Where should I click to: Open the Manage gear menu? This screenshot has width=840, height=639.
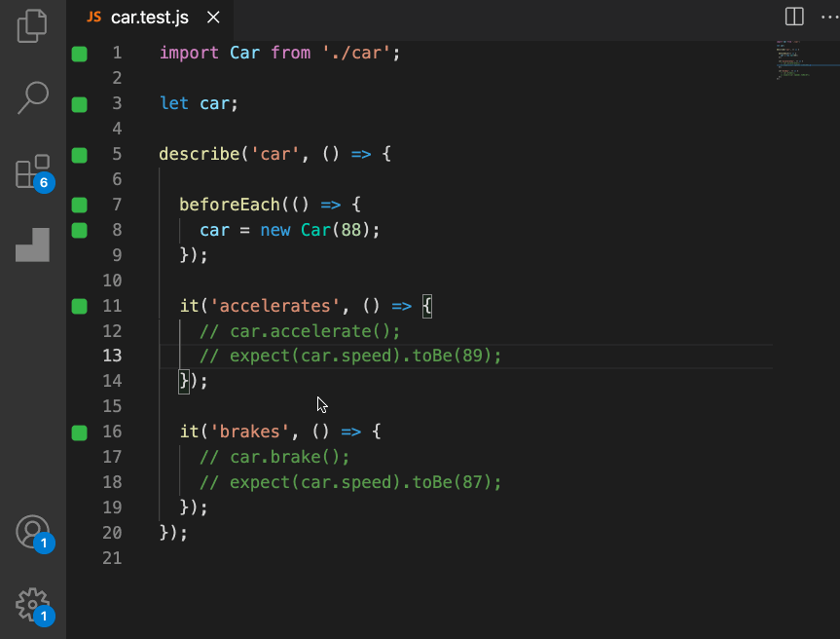[32, 604]
